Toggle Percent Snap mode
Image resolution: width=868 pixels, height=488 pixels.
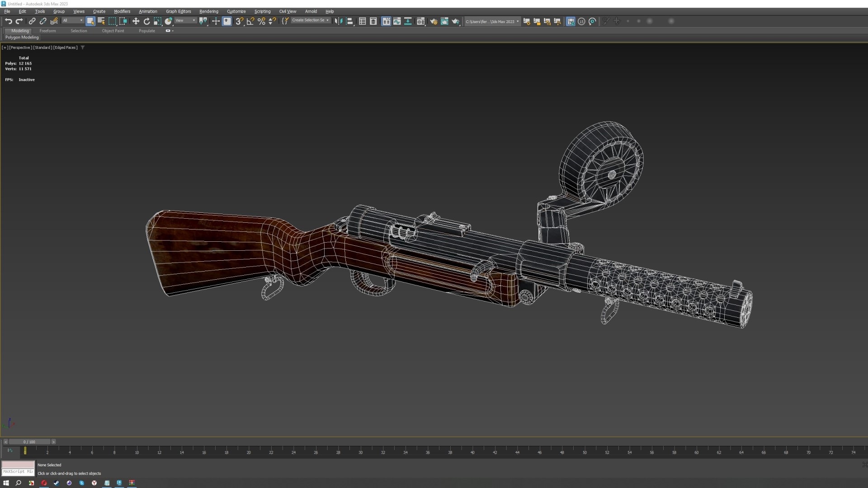(x=261, y=21)
